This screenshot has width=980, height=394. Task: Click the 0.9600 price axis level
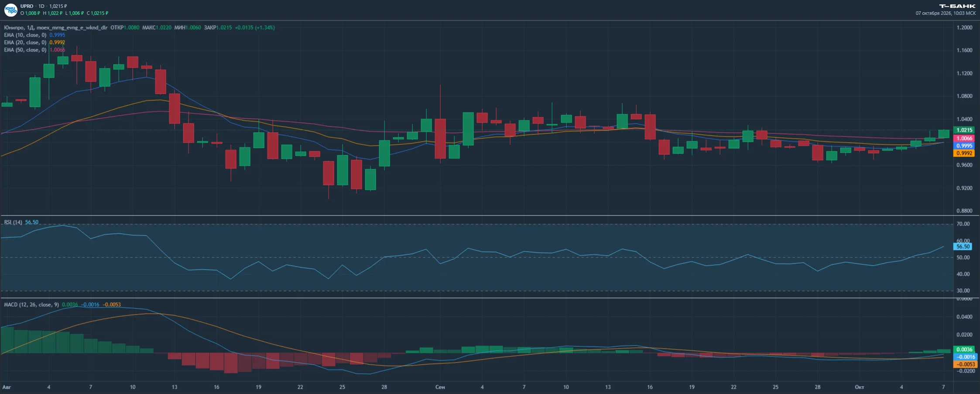(964, 165)
